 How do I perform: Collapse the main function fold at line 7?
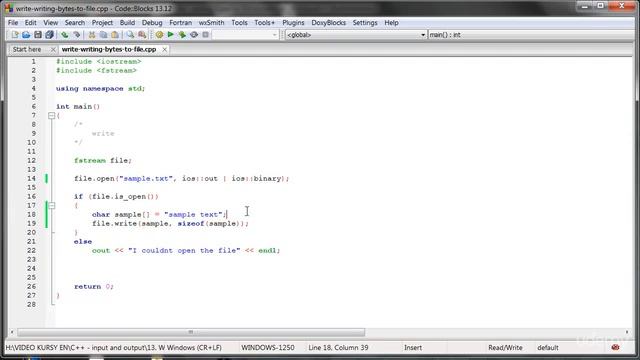coord(51,116)
